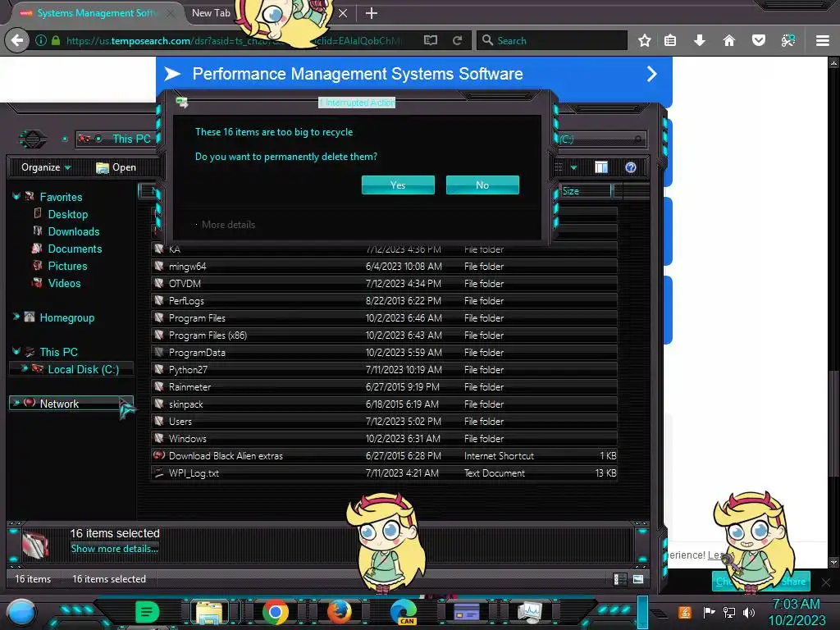Select Documents in Favorites

75,249
